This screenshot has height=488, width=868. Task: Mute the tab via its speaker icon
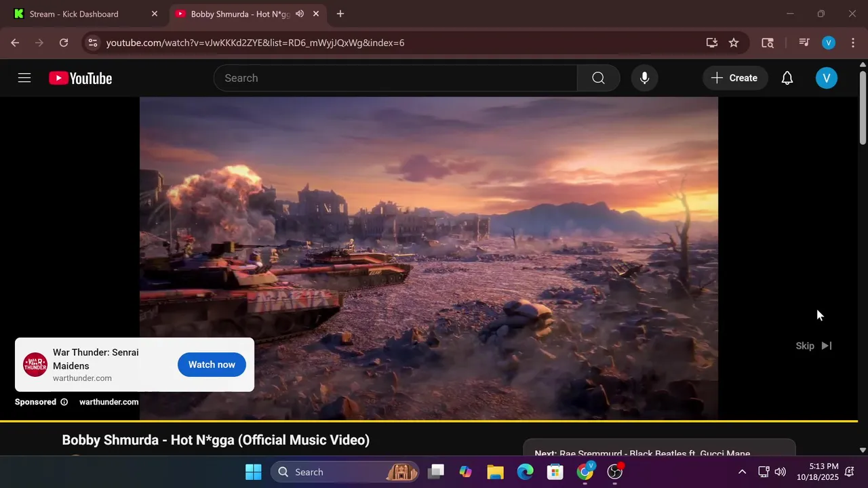(x=300, y=14)
